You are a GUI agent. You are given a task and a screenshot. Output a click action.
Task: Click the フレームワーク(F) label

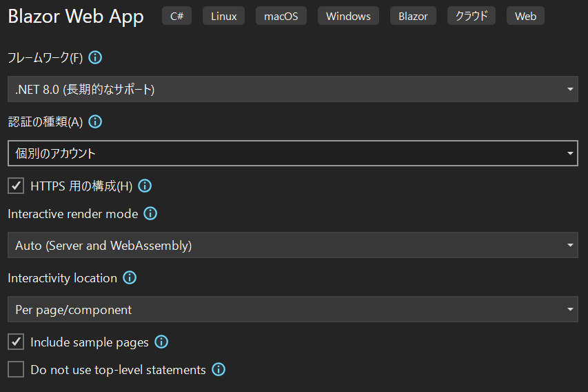(45, 58)
